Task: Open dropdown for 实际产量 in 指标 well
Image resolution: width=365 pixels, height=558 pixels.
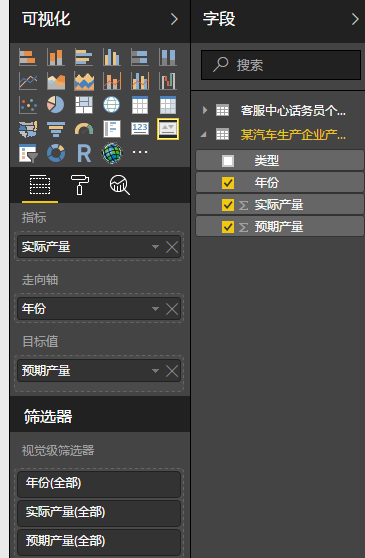Action: point(155,246)
